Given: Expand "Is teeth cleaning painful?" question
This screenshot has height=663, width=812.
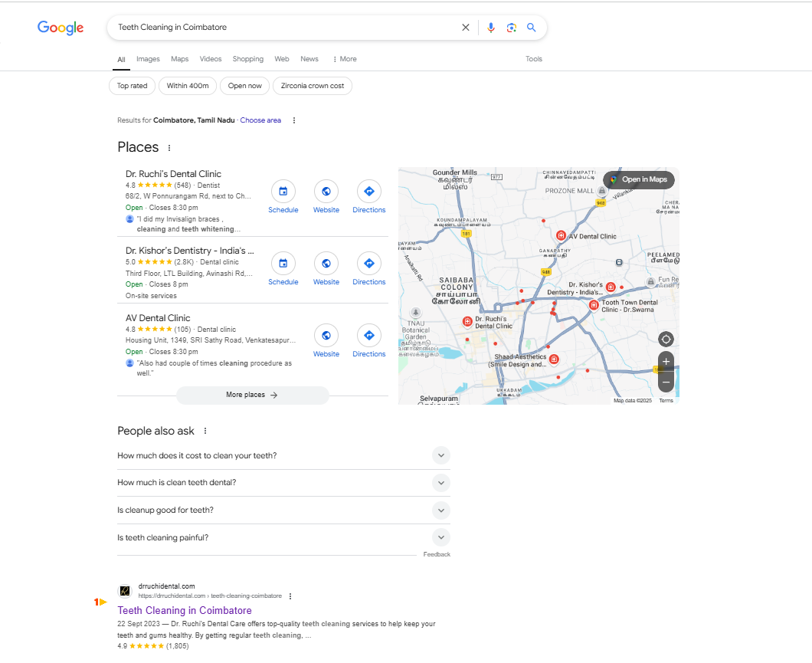Looking at the screenshot, I should 440,537.
